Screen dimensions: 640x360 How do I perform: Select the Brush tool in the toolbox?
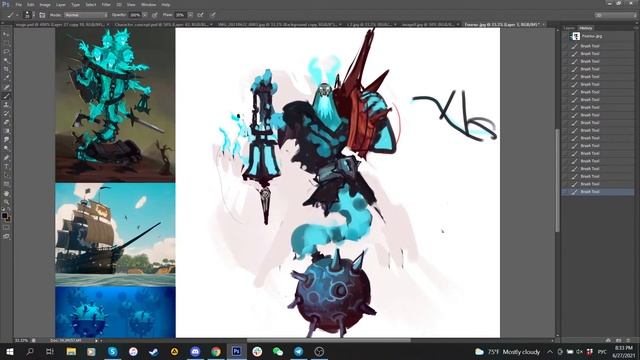(x=6, y=96)
